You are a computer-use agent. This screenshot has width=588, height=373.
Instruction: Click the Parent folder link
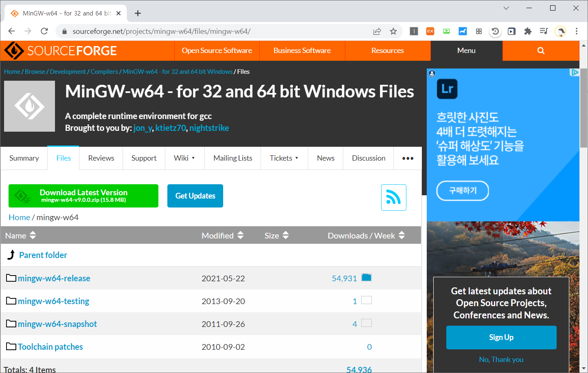(x=43, y=255)
